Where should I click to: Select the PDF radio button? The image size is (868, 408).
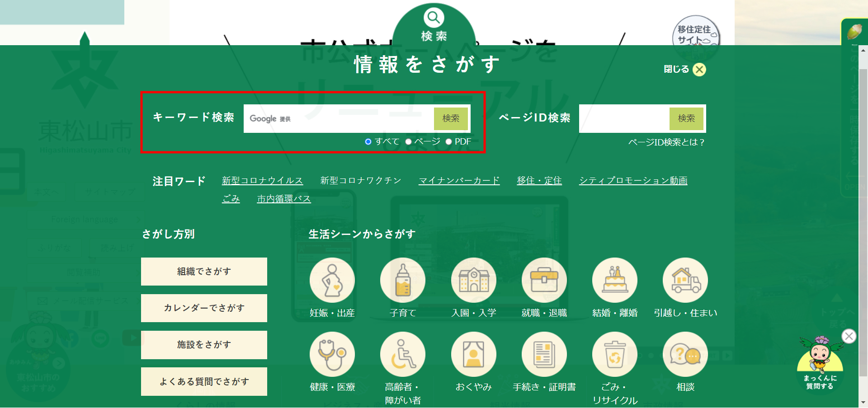click(x=448, y=142)
